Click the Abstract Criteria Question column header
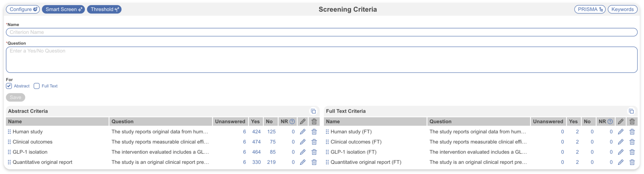This screenshot has height=174, width=644. [x=161, y=121]
